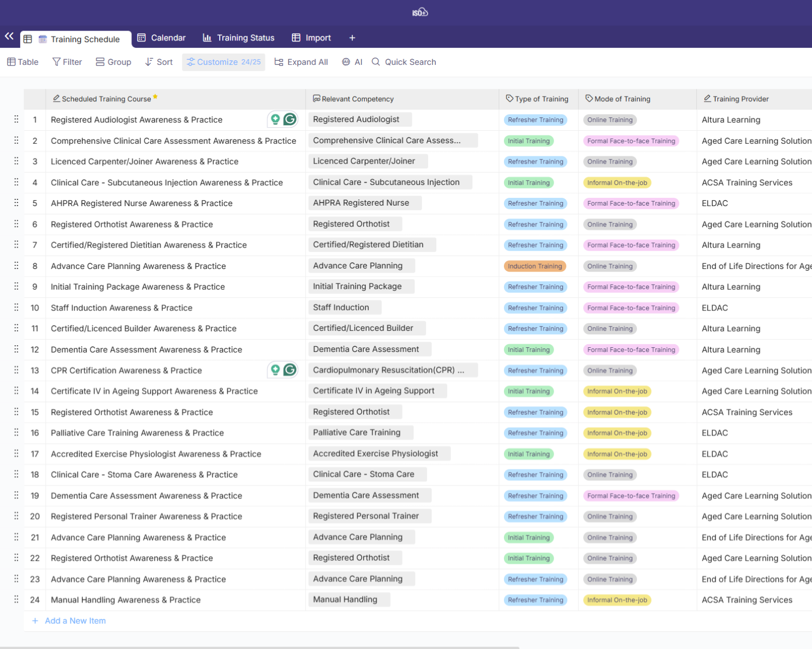Click drag handle of row 1
This screenshot has width=812, height=649.
[16, 119]
